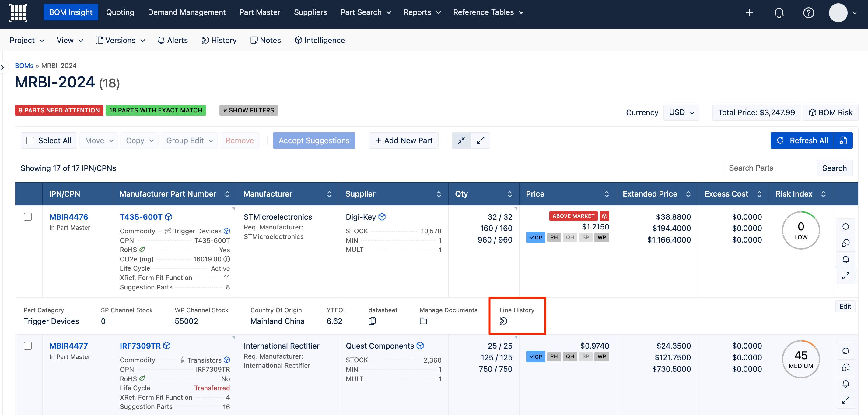Viewport: 868px width, 415px height.
Task: Go to Demand Management
Action: [x=187, y=12]
